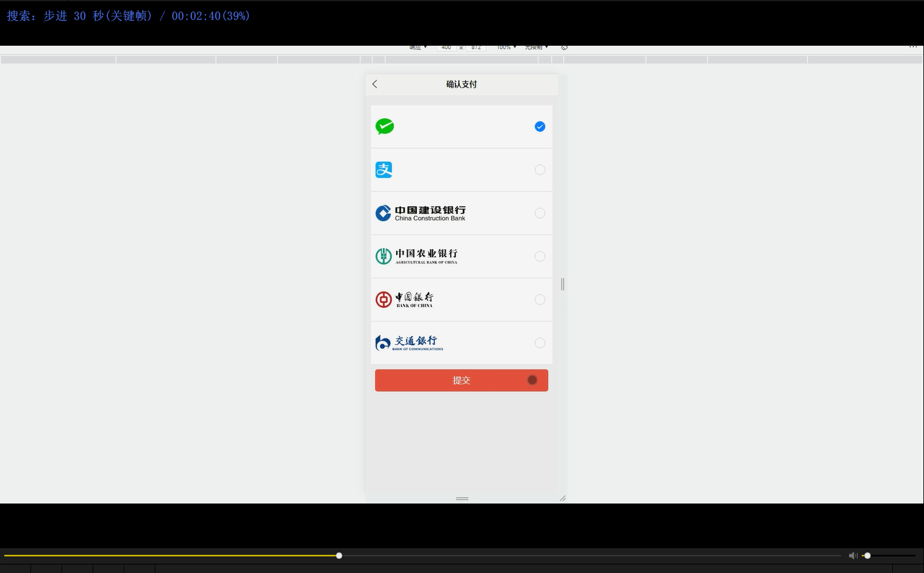Viewport: 924px width, 573px height.
Task: Select Bank of Communications radio button
Action: (x=539, y=343)
